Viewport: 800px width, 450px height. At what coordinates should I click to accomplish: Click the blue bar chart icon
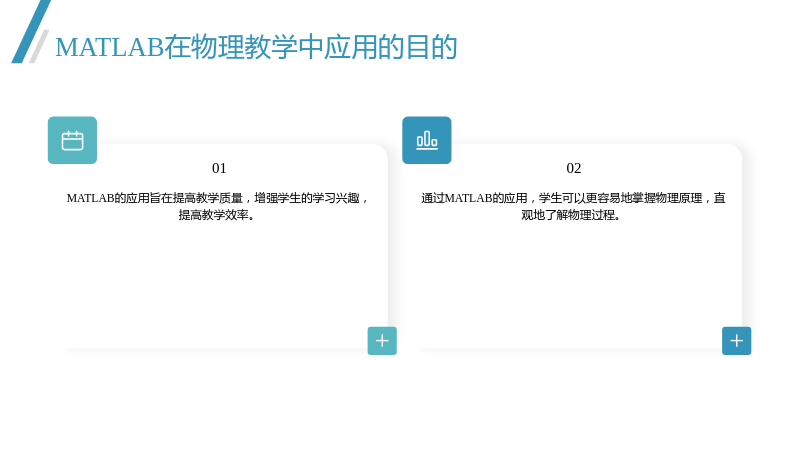tap(427, 140)
